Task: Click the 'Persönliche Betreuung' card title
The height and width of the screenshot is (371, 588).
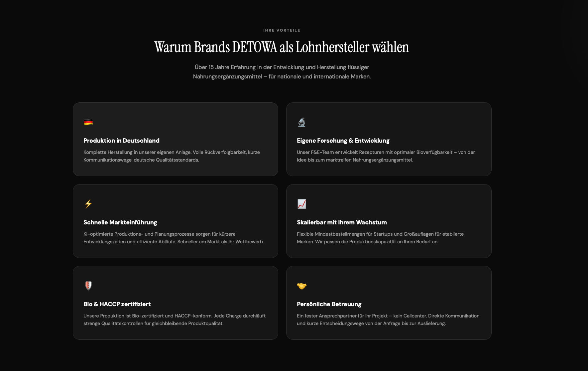Action: pos(329,304)
